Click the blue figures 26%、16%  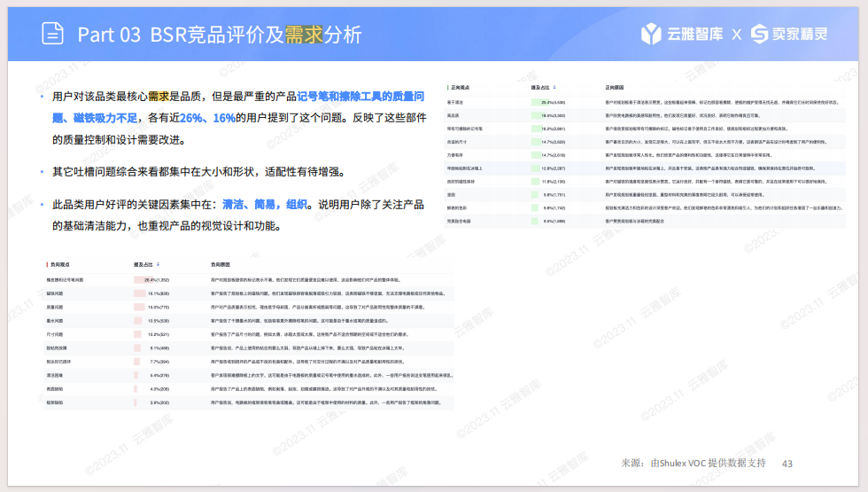(207, 118)
